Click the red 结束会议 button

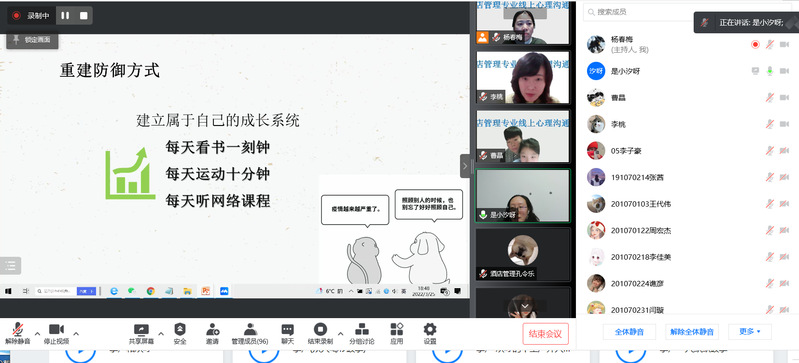[x=545, y=334]
